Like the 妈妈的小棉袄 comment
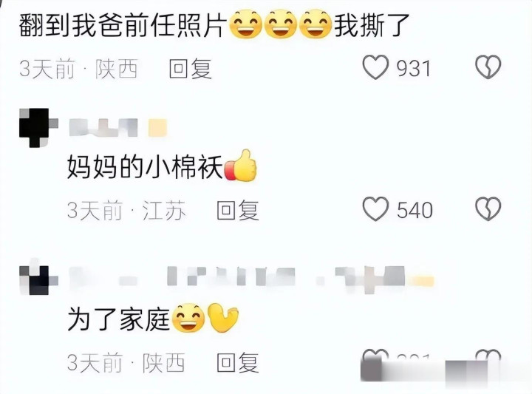Image resolution: width=532 pixels, height=394 pixels. click(x=375, y=209)
